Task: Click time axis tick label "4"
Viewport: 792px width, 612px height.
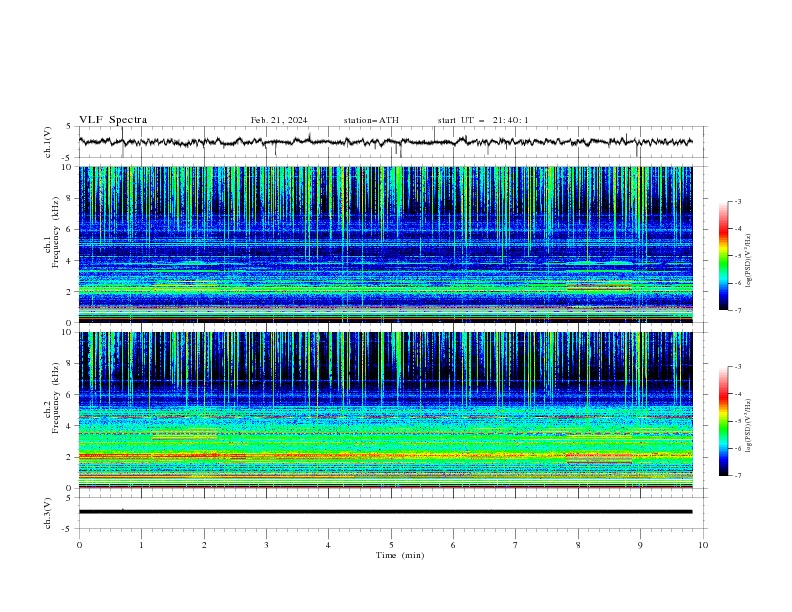Action: click(x=328, y=545)
